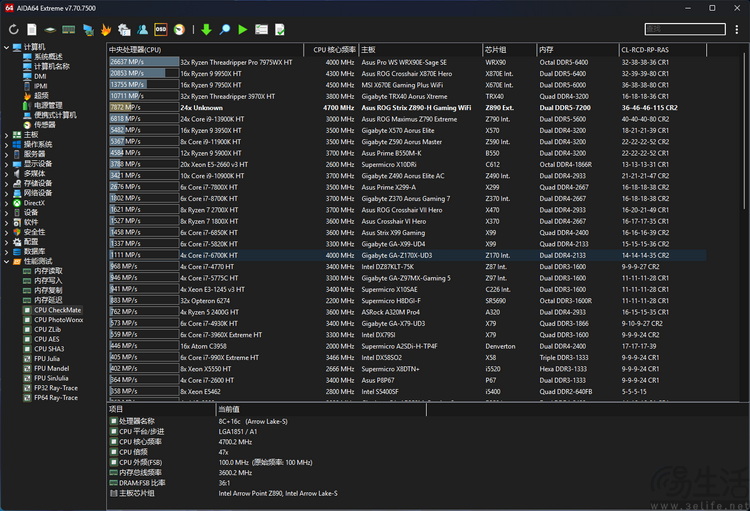Select CPU CheckMate benchmark

(57, 310)
